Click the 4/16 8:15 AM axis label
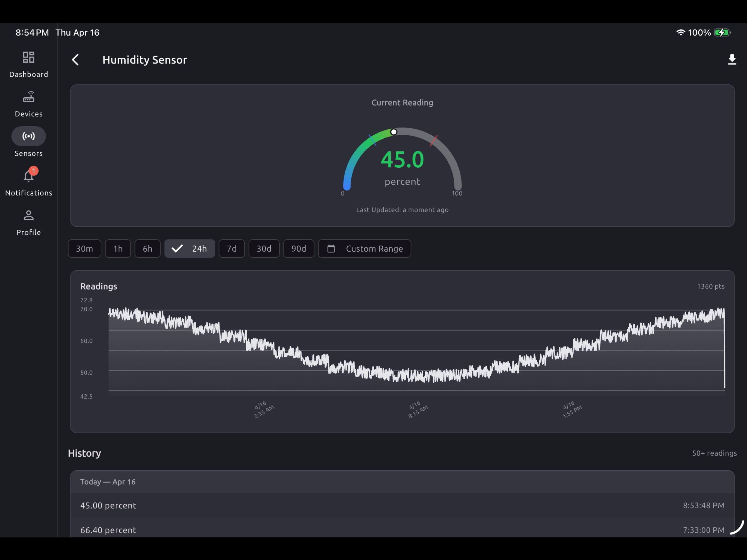 click(418, 410)
